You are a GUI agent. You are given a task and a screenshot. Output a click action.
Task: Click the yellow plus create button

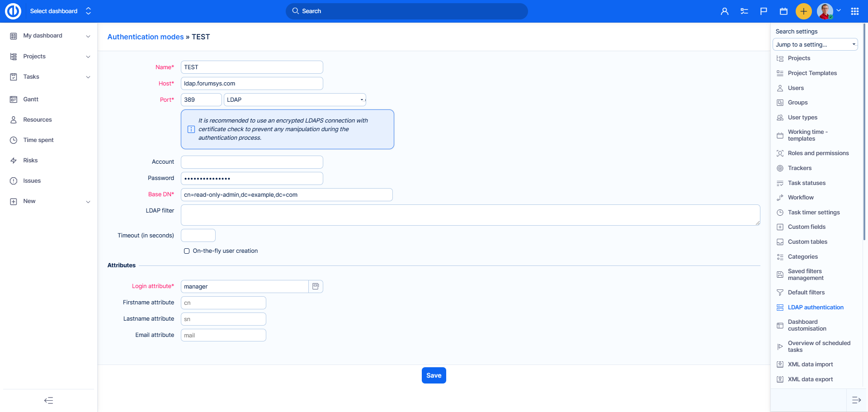point(803,11)
